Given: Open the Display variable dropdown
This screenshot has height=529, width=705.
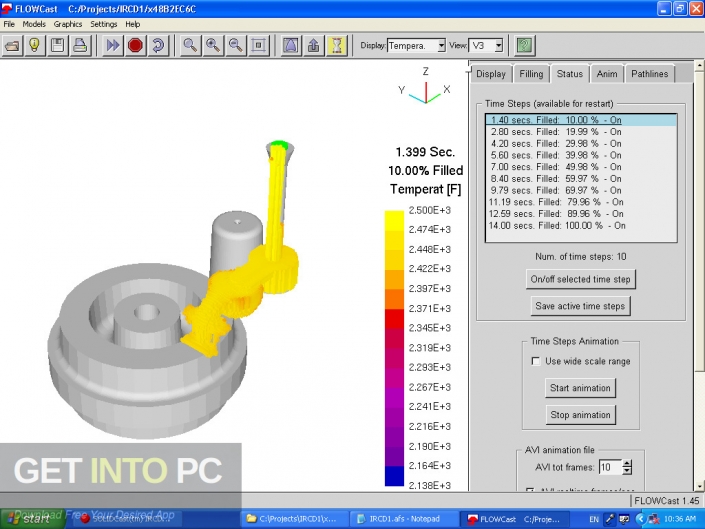Looking at the screenshot, I should click(x=441, y=46).
